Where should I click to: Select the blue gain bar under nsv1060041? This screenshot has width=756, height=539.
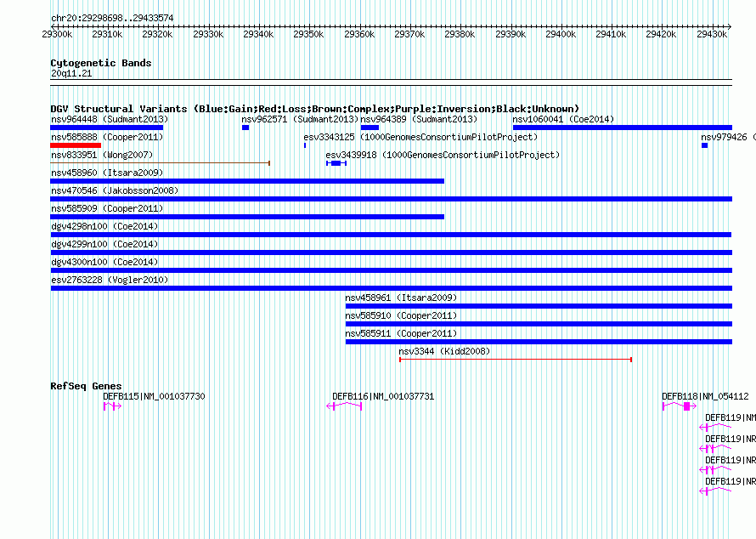(623, 128)
